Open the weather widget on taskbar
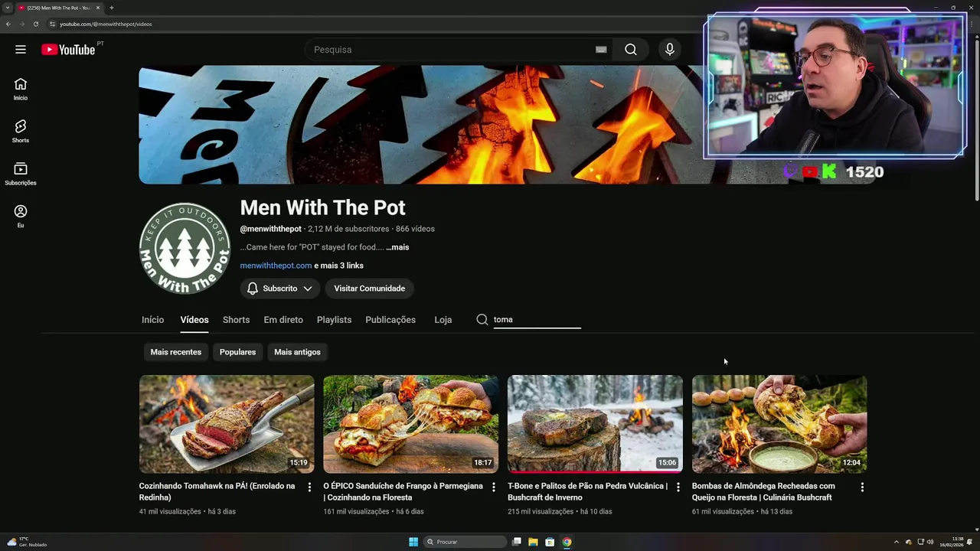The width and height of the screenshot is (980, 551). point(28,542)
